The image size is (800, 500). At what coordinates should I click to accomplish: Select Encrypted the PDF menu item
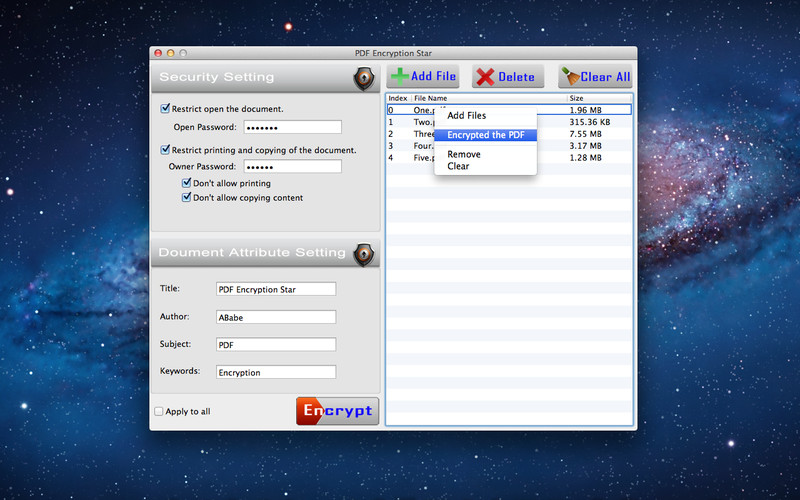click(x=485, y=135)
